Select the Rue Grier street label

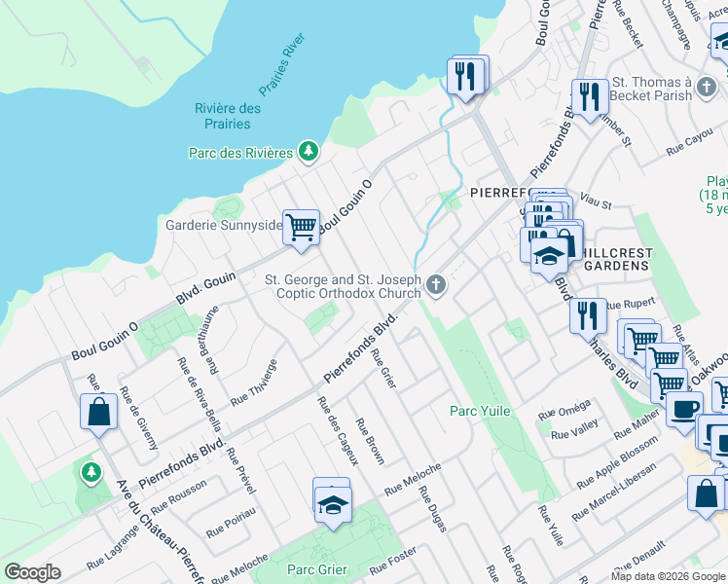point(383,369)
